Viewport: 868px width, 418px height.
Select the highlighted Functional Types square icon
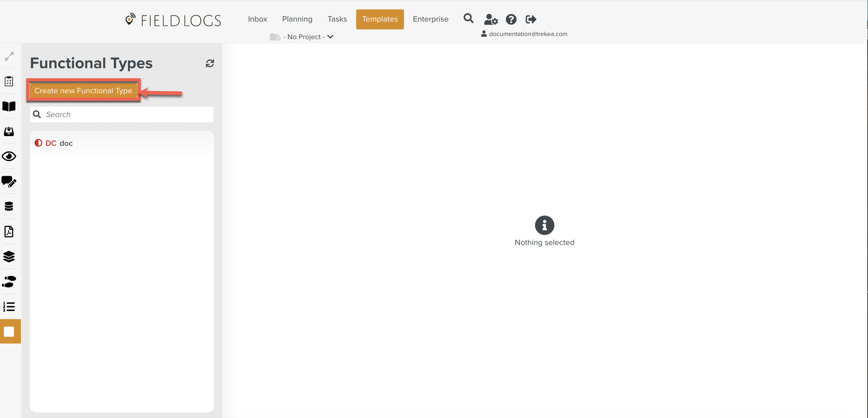click(x=9, y=331)
